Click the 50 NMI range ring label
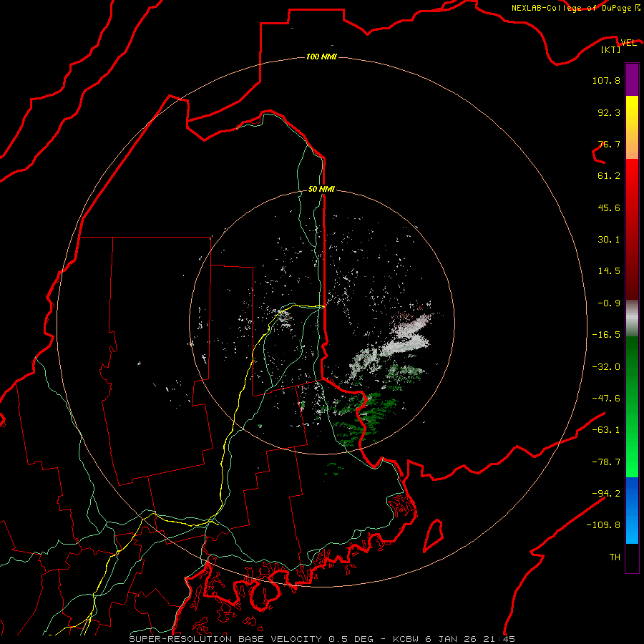 coord(321,190)
